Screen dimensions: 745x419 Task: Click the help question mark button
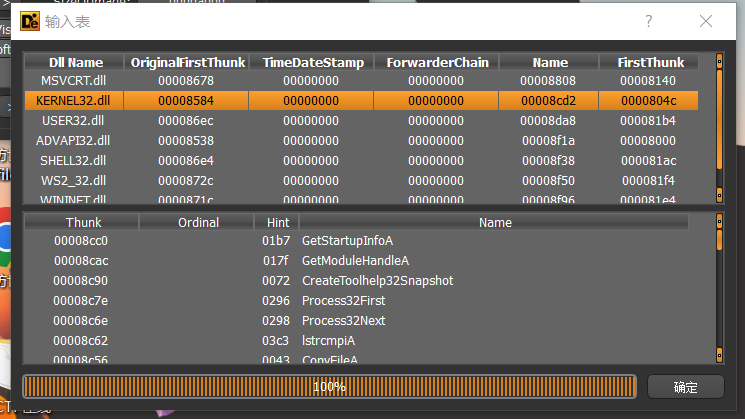(649, 21)
